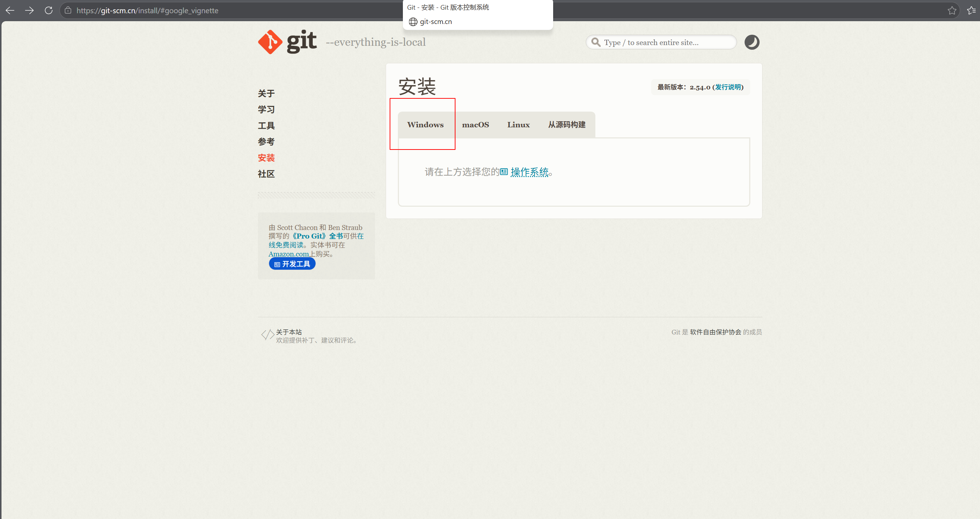Screen dimensions: 980x519
Task: Open the 关于本站 footer link
Action: tap(289, 332)
